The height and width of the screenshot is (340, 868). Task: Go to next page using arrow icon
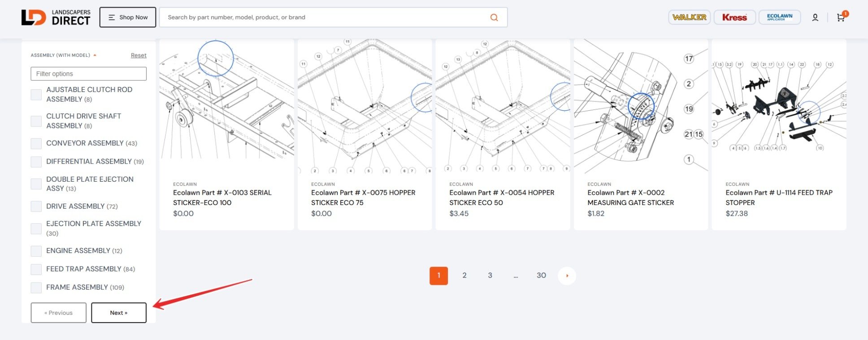(567, 275)
